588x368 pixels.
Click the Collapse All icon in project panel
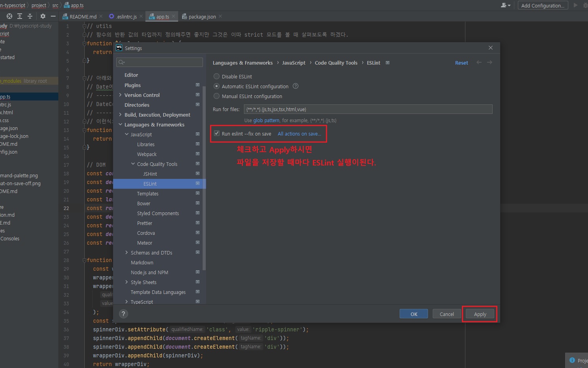tap(30, 16)
